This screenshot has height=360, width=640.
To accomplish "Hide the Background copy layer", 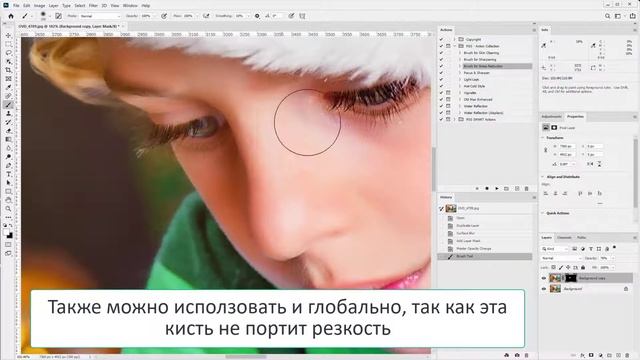I will (x=544, y=278).
